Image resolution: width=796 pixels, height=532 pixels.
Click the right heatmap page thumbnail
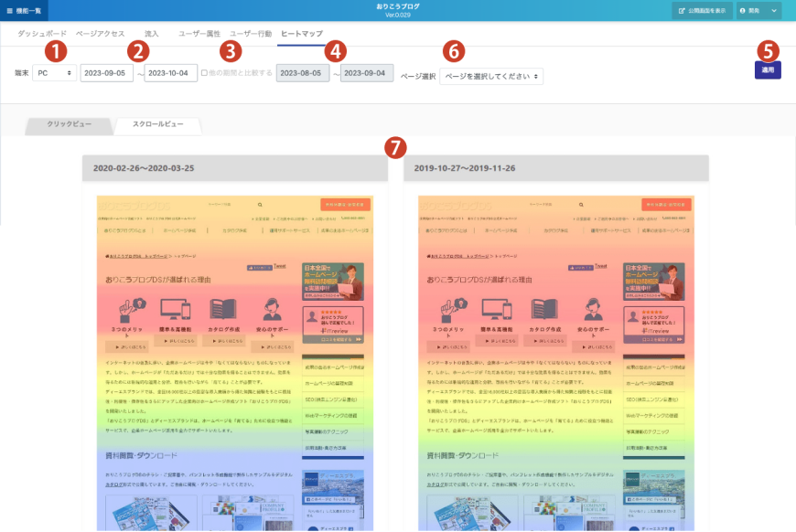[x=555, y=366]
